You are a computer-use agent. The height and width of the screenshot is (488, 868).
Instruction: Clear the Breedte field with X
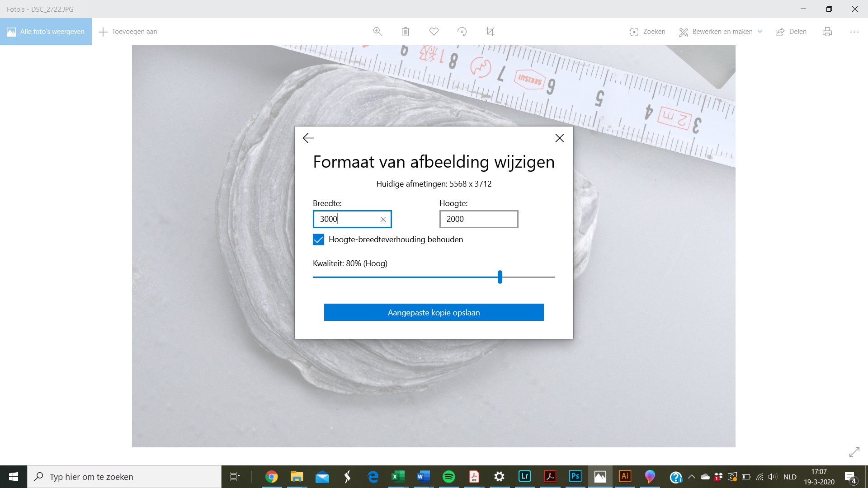tap(383, 219)
